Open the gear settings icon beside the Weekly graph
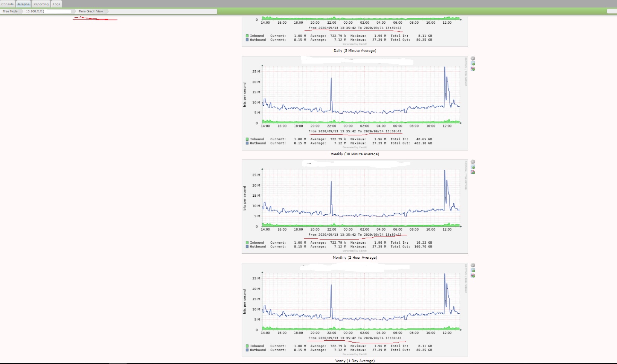 (x=473, y=58)
